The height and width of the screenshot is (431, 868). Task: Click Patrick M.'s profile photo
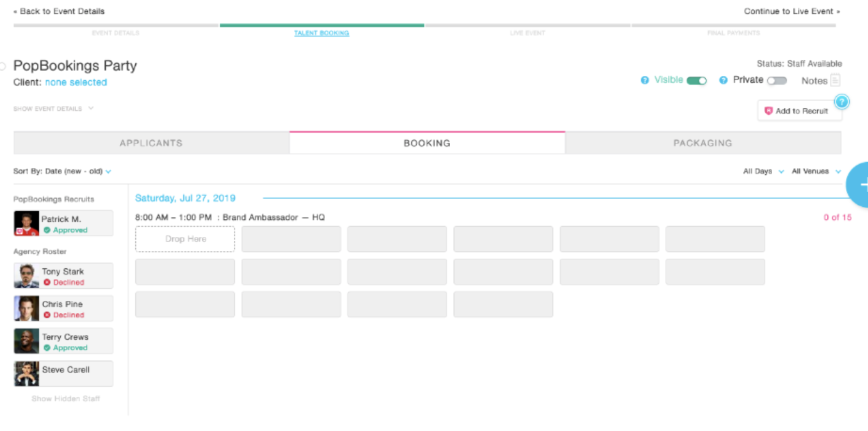point(27,224)
